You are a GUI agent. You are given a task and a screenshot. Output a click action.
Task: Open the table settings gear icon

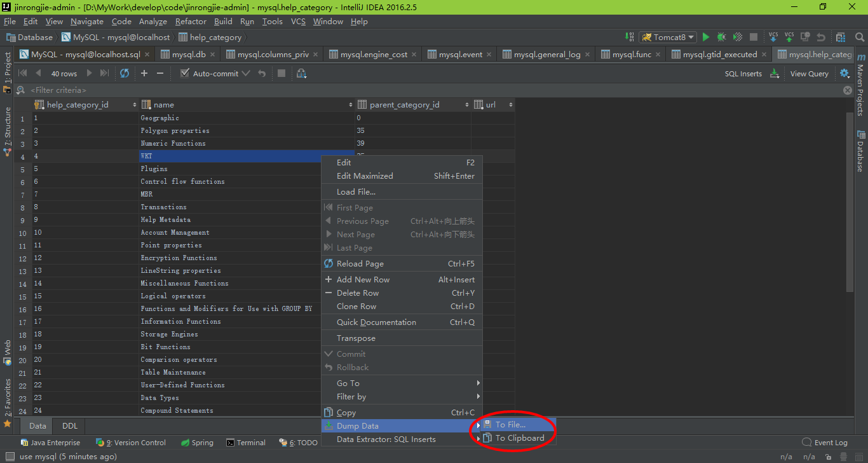coord(844,74)
